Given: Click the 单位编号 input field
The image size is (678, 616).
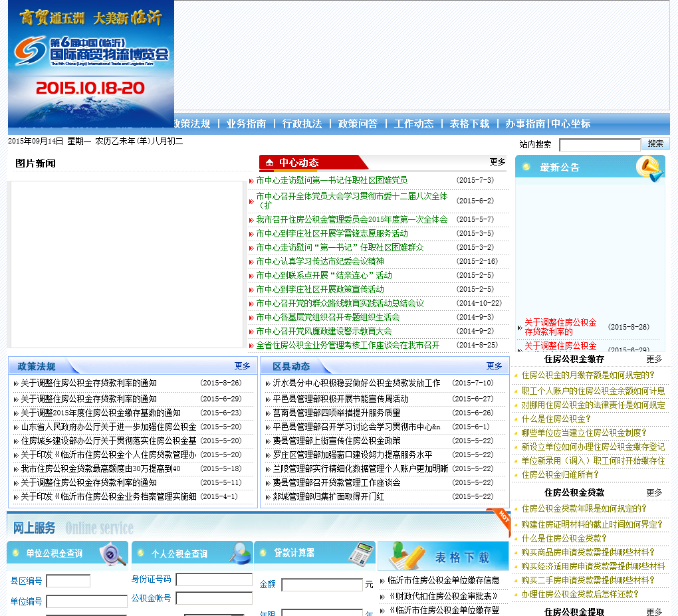Looking at the screenshot, I should pos(87,602).
